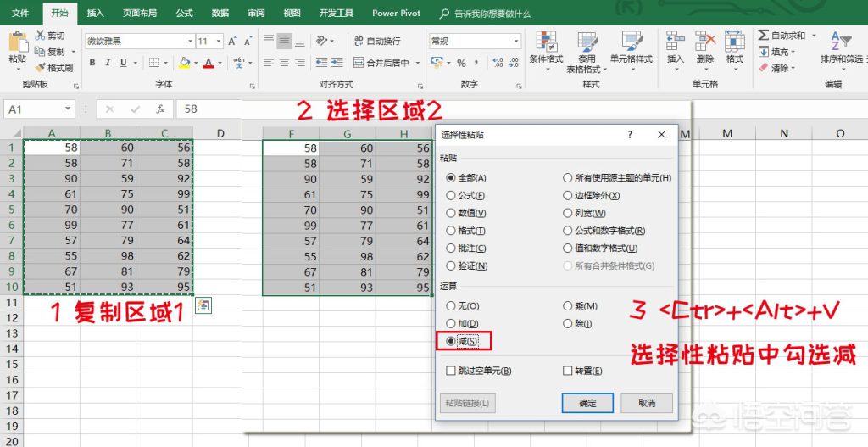The width and height of the screenshot is (868, 447).
Task: Toggle Bold formatting in font group
Action: pos(92,63)
